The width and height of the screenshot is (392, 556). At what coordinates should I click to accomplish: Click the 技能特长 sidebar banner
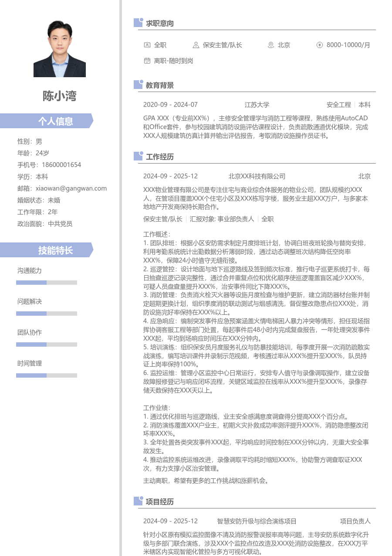coord(47,250)
